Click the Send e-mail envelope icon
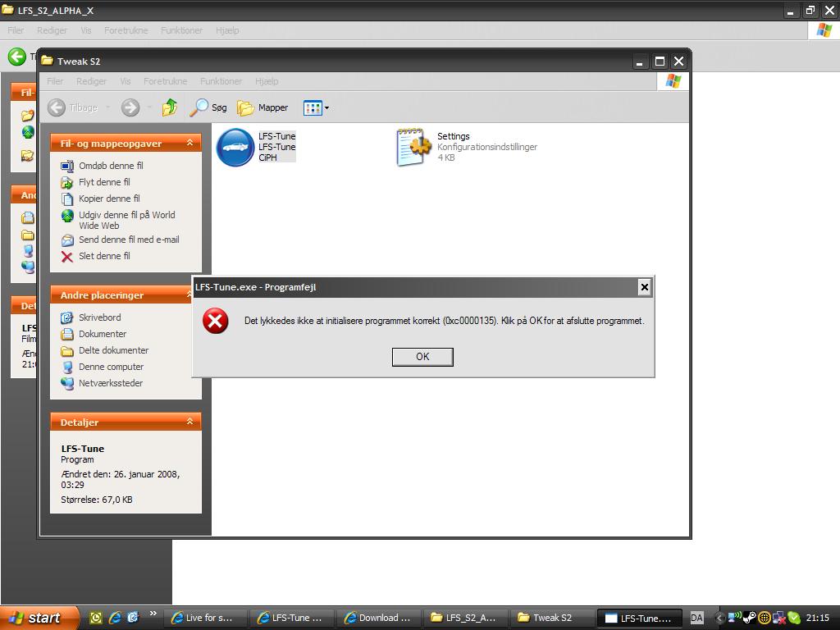 (67, 240)
